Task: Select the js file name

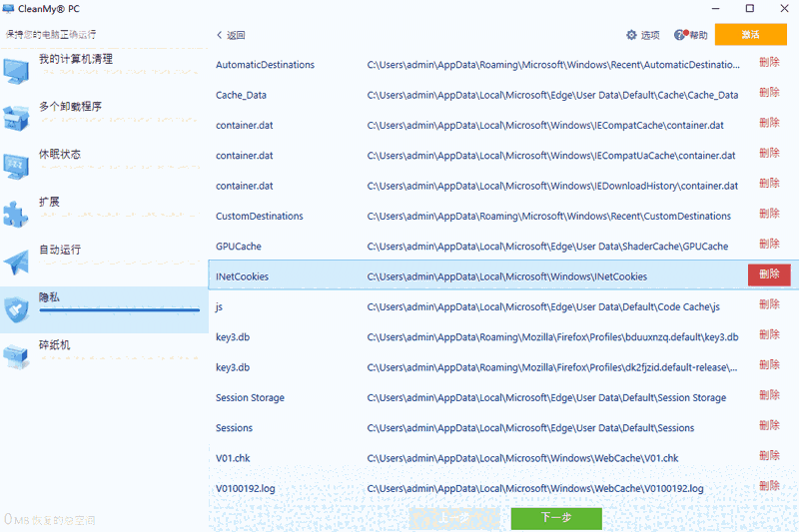Action: (219, 307)
